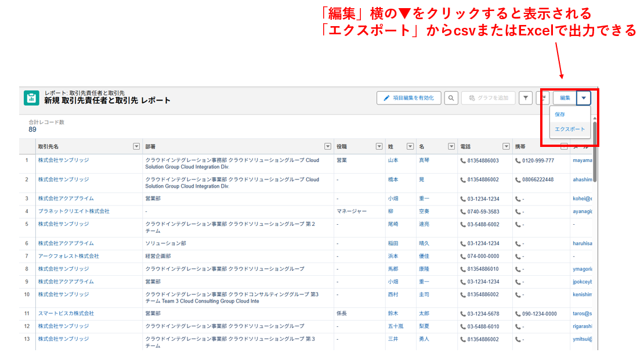
Task: Open the report search magnifier icon
Action: (451, 98)
